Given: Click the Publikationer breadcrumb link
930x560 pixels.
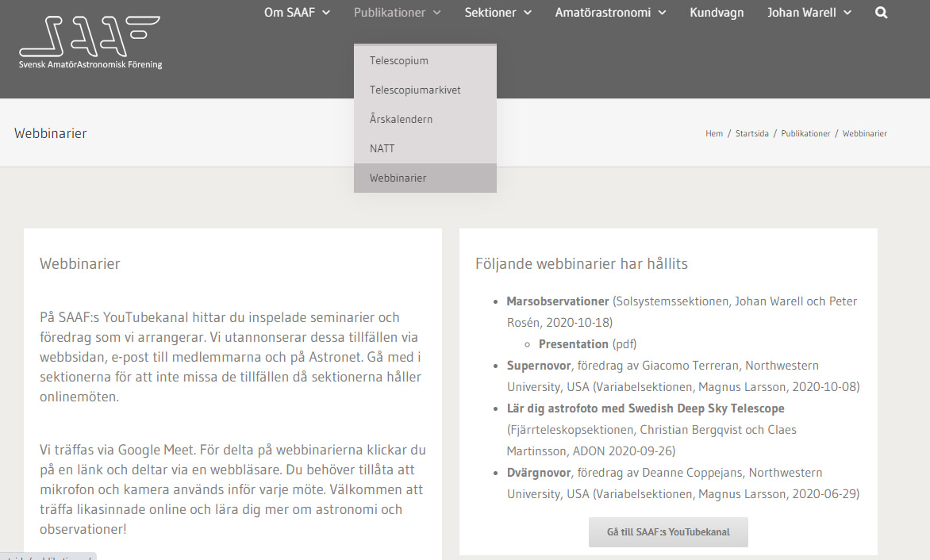Looking at the screenshot, I should coord(805,134).
